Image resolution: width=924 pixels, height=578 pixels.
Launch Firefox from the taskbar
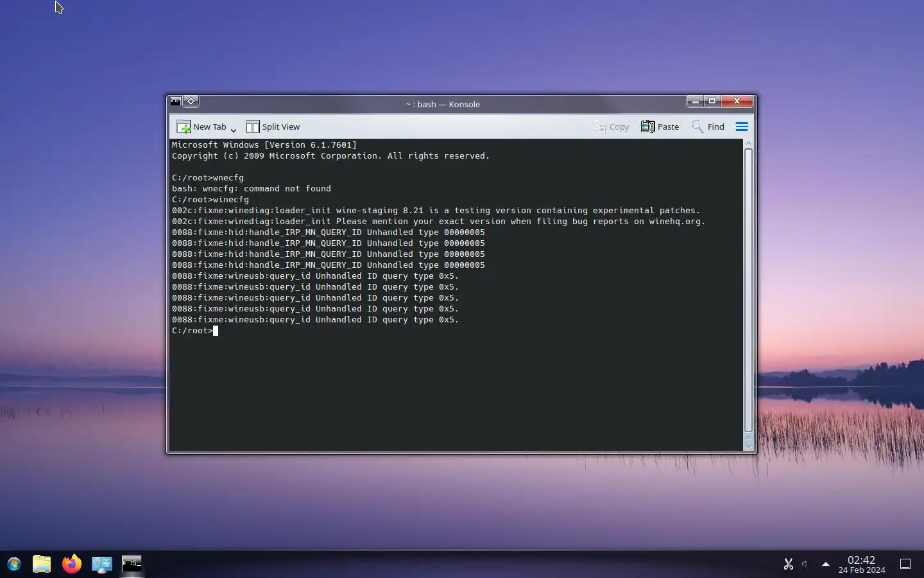[x=72, y=564]
